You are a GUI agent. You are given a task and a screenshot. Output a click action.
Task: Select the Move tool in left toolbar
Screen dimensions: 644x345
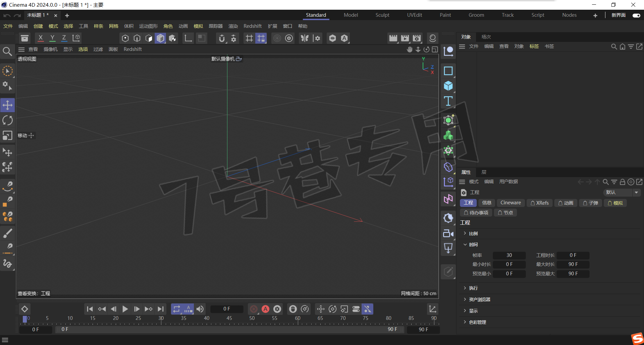(7, 105)
